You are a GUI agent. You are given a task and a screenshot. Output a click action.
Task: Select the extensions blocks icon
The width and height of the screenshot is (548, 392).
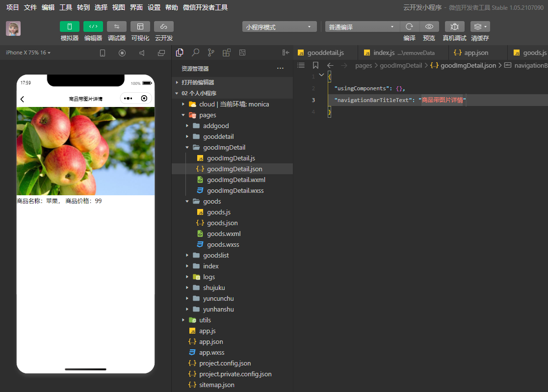(x=227, y=53)
